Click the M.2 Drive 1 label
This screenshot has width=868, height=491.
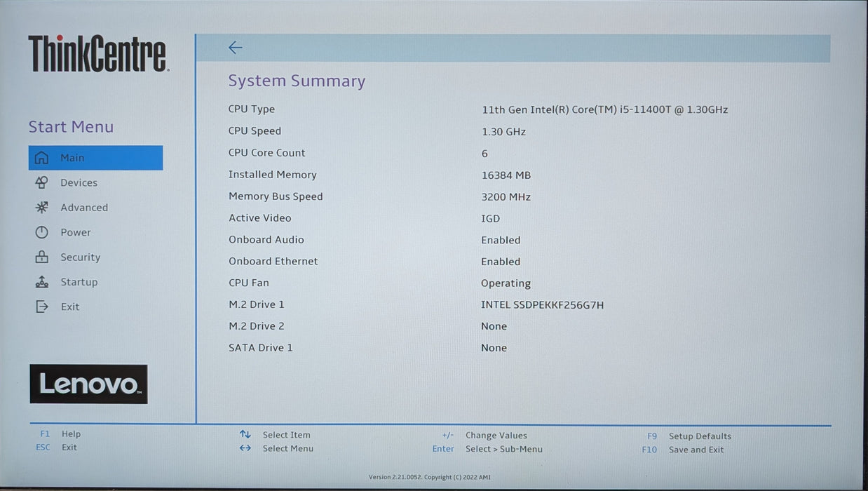257,304
